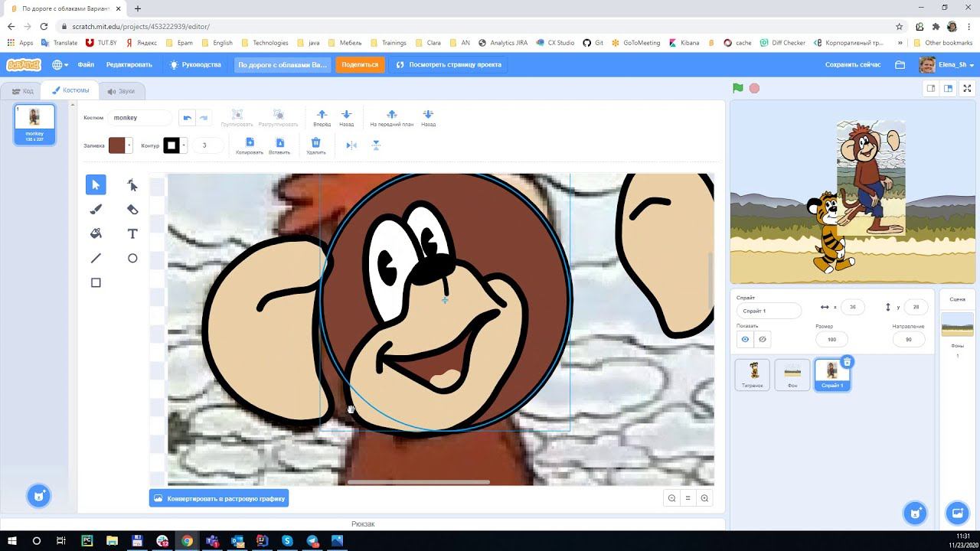The width and height of the screenshot is (980, 551).
Task: Open the Редактировать menu
Action: click(129, 64)
